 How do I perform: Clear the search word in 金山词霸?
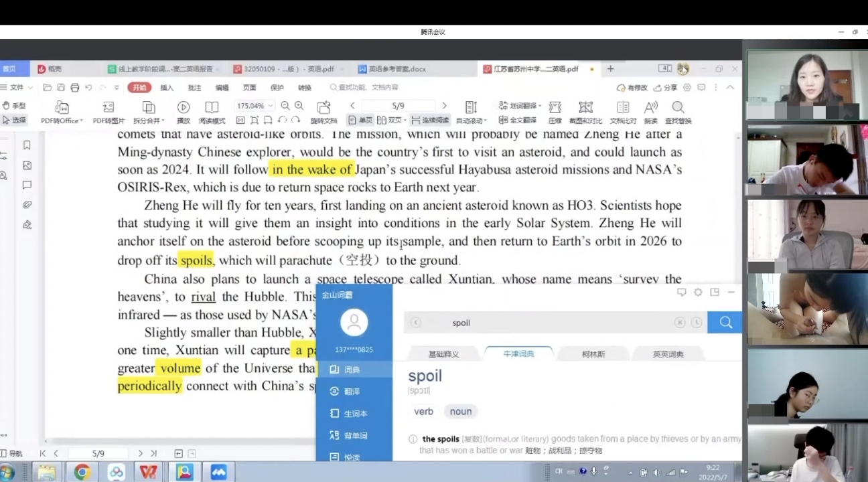click(x=680, y=323)
